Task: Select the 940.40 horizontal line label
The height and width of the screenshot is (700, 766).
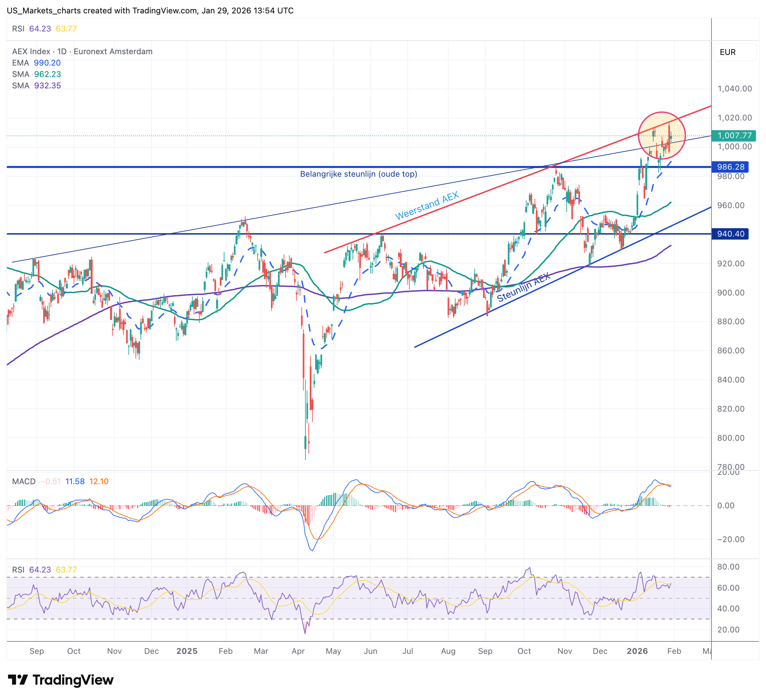Action: (730, 234)
